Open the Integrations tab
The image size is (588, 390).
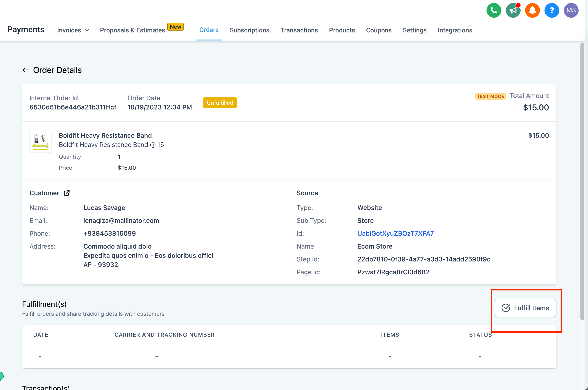pyautogui.click(x=455, y=30)
